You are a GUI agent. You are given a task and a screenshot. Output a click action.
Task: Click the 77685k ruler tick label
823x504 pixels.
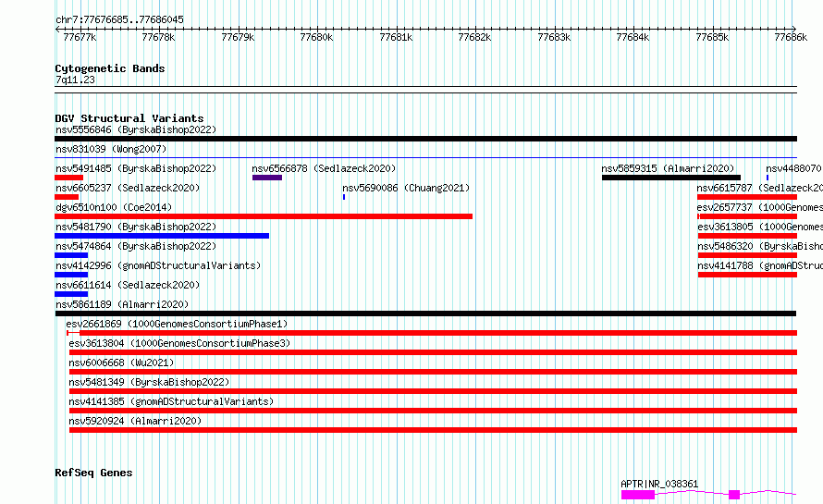click(712, 37)
